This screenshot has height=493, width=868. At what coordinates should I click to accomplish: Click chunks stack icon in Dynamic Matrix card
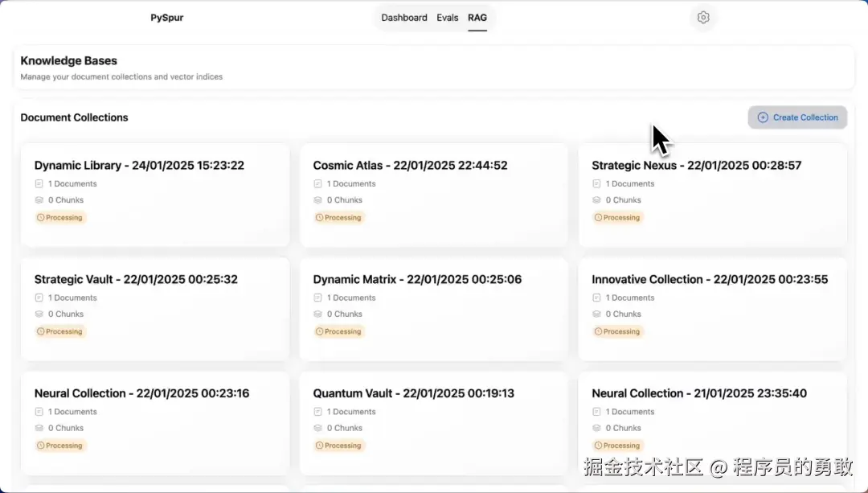pyautogui.click(x=317, y=314)
